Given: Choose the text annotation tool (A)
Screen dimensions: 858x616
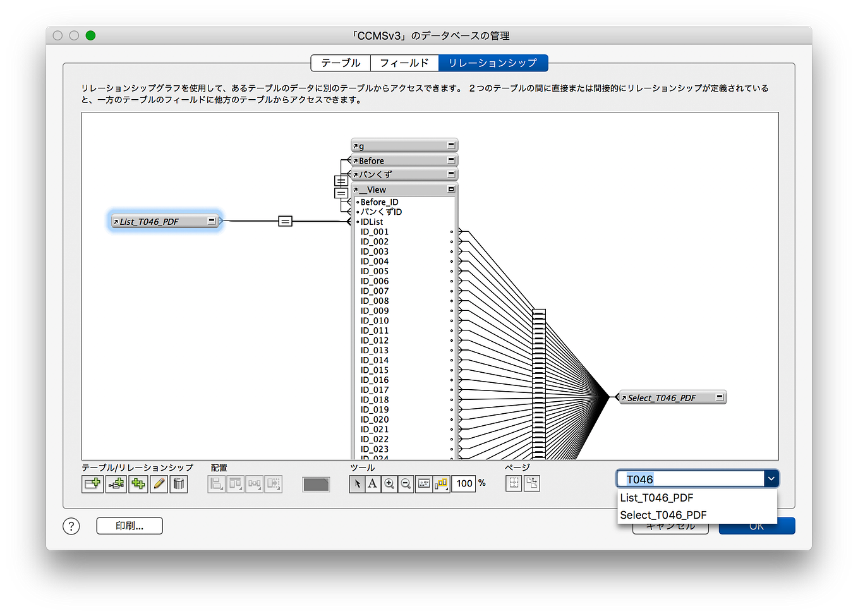Looking at the screenshot, I should coord(373,483).
